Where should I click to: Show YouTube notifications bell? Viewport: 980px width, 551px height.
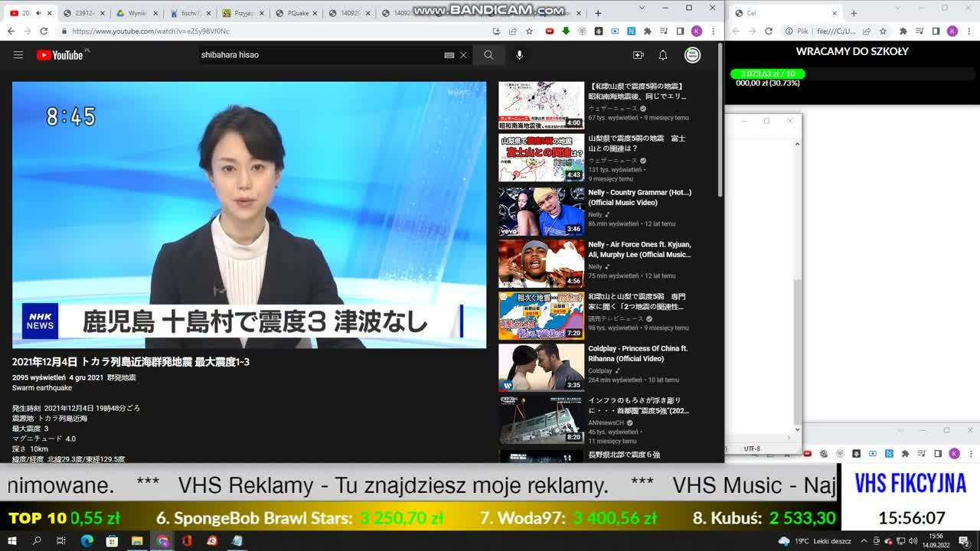click(x=663, y=55)
